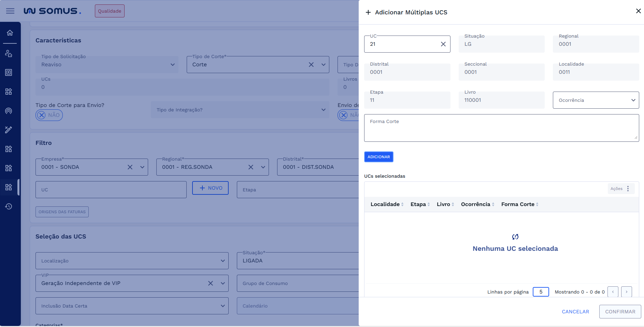Click the magic wand sidebar icon
Viewport: 644px width, 327px height.
tap(9, 130)
